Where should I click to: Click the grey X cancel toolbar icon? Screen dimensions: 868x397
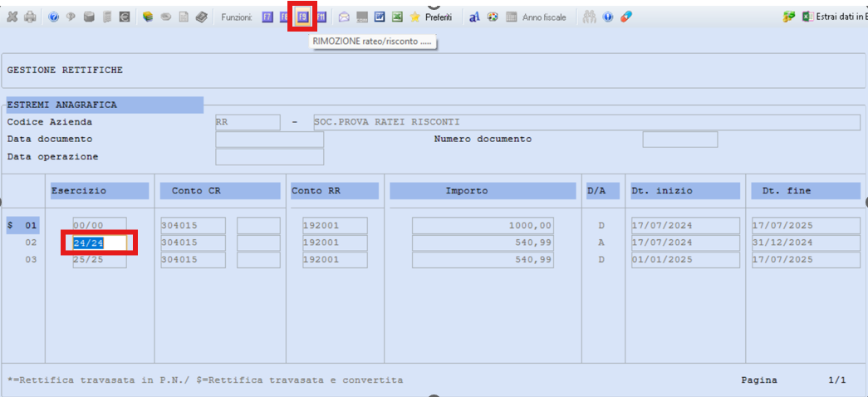(12, 17)
